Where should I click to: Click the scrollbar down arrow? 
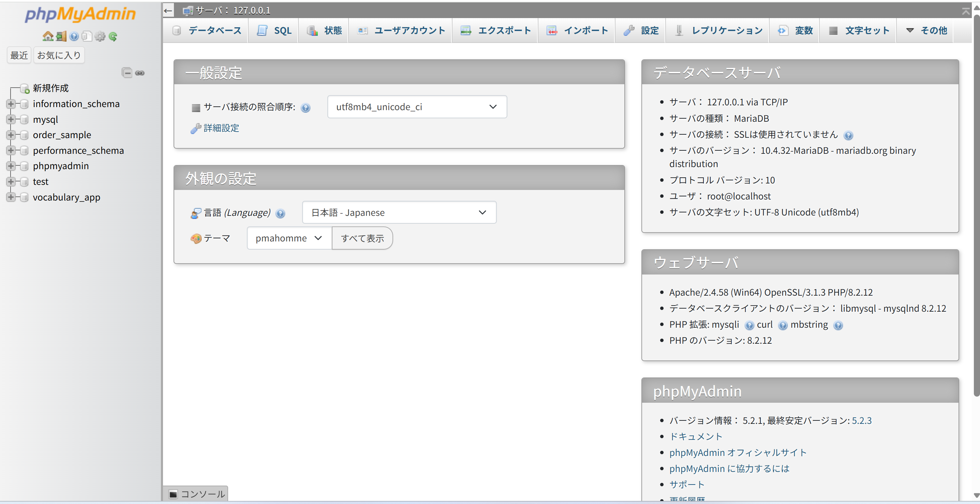[976, 495]
